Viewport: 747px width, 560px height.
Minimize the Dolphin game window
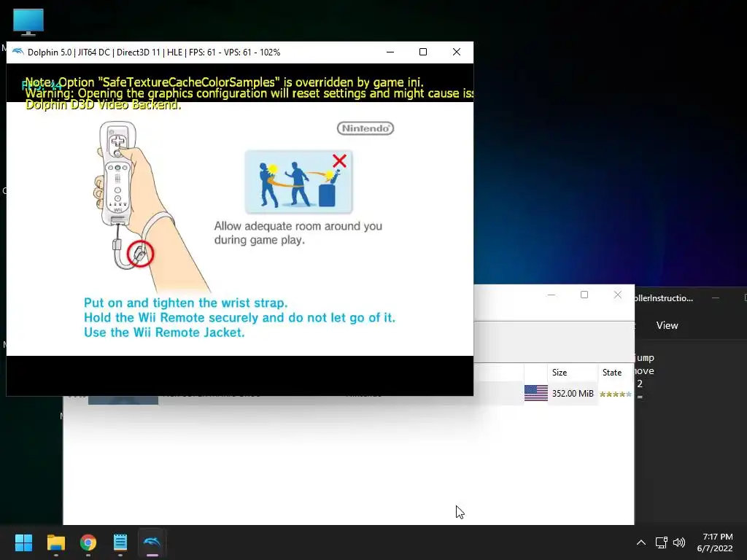[x=390, y=52]
